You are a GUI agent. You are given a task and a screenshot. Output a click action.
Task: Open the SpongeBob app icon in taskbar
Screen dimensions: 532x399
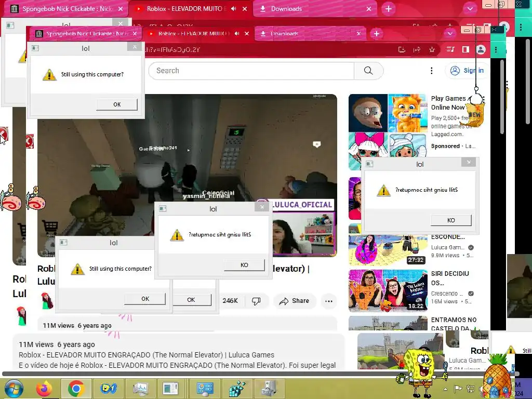pyautogui.click(x=109, y=389)
